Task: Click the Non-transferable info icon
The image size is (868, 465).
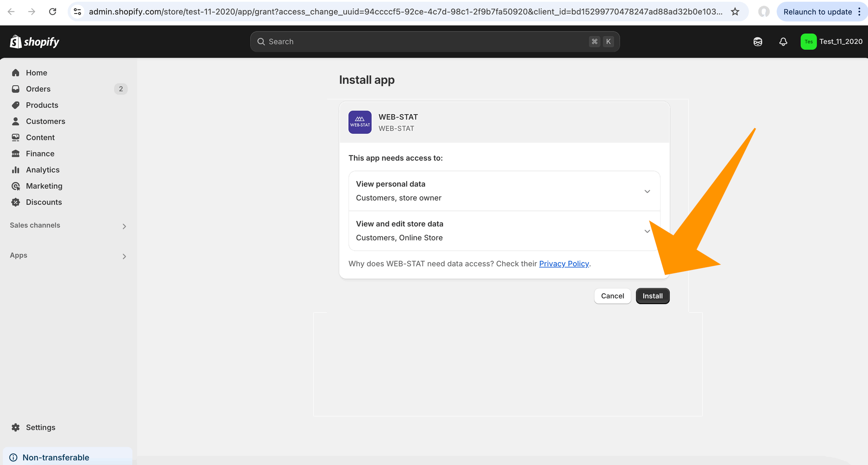Action: pos(13,457)
